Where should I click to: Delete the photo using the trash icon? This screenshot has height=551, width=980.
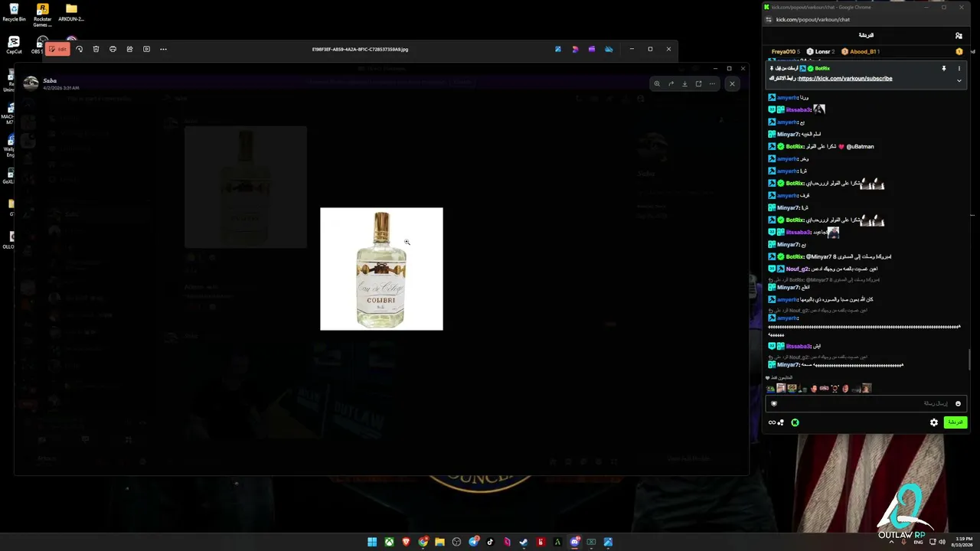(96, 49)
